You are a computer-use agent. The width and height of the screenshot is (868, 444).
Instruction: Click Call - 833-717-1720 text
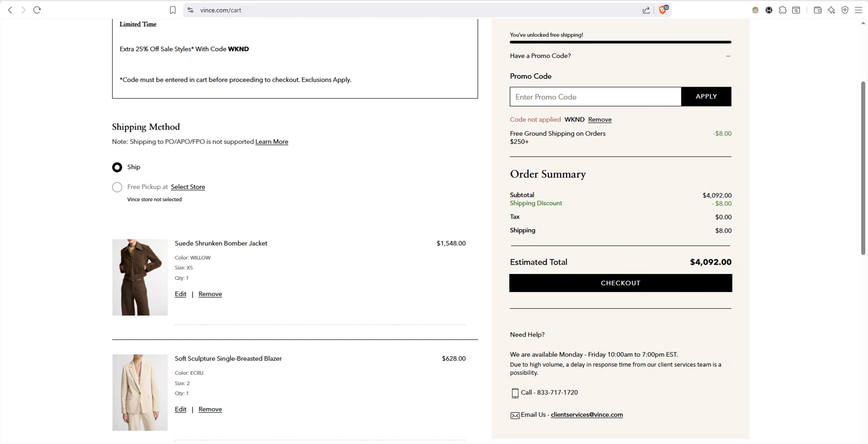pos(549,393)
